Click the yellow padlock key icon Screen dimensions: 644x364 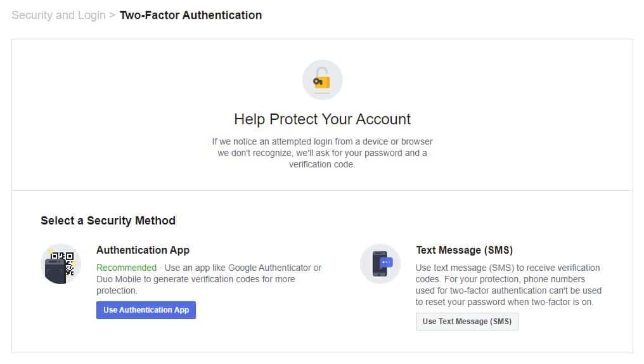pos(322,78)
